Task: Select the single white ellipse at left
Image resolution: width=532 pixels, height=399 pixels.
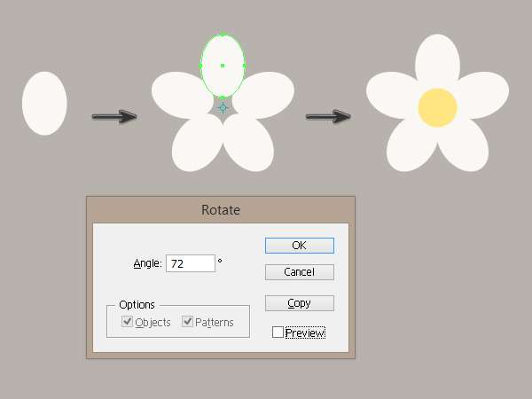Action: (44, 103)
